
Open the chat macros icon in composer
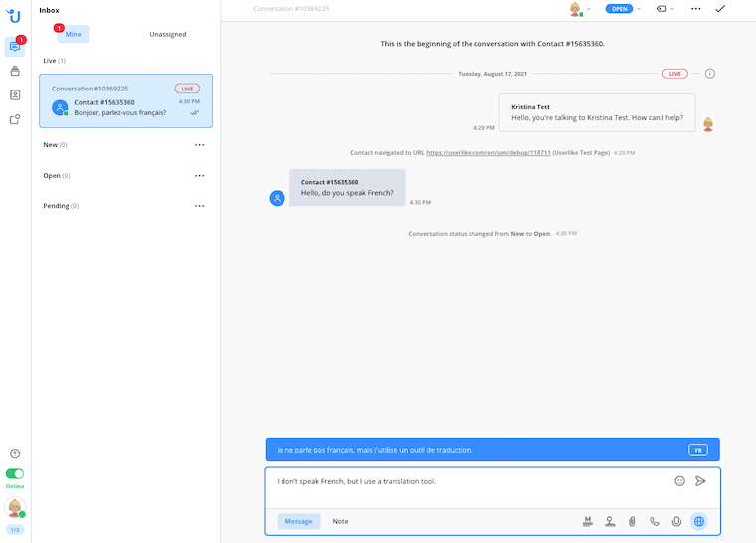(588, 521)
